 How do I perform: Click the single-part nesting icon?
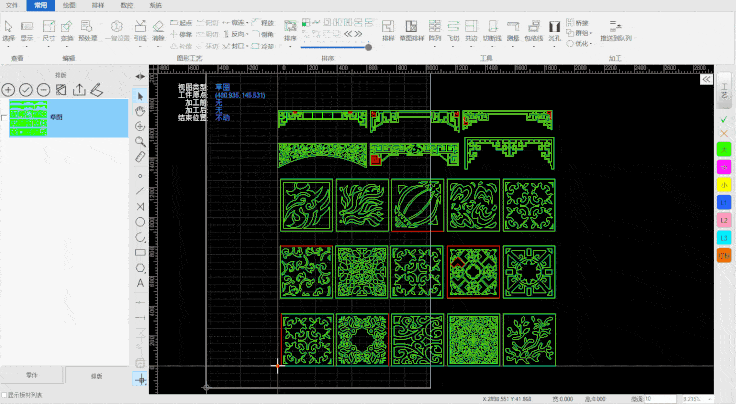pyautogui.click(x=412, y=30)
